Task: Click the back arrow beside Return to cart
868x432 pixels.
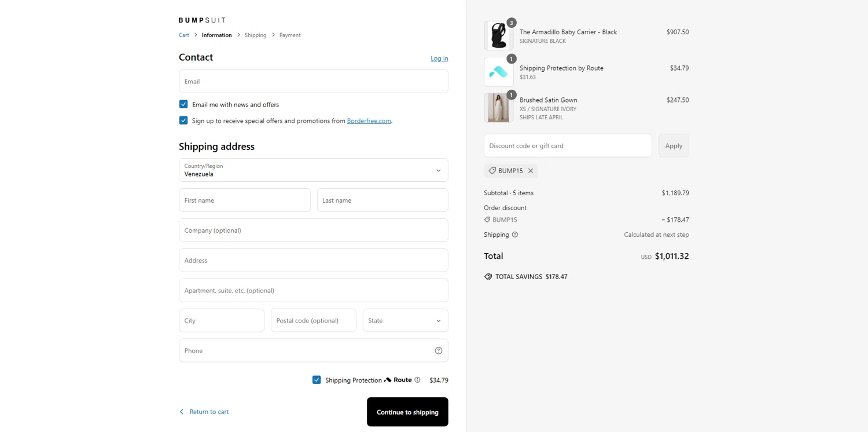Action: pos(182,412)
